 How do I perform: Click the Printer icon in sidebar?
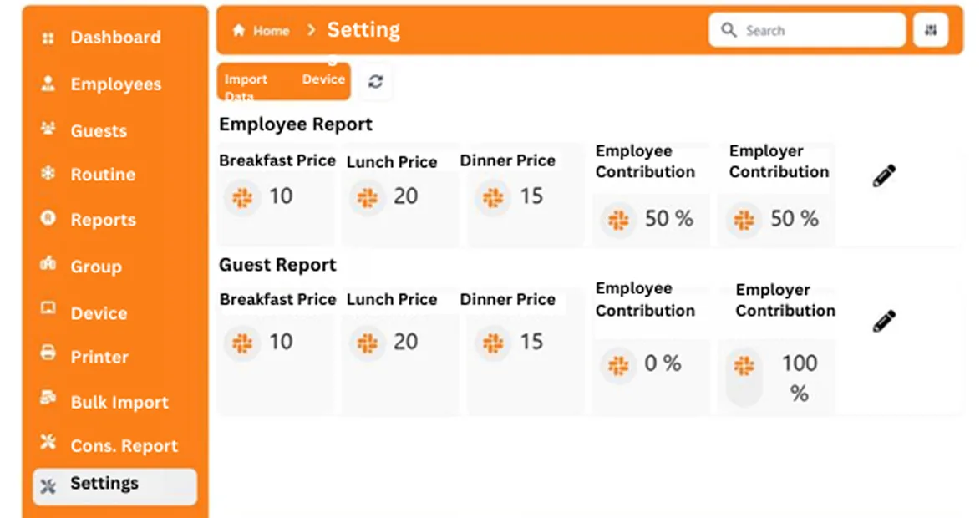click(x=48, y=353)
